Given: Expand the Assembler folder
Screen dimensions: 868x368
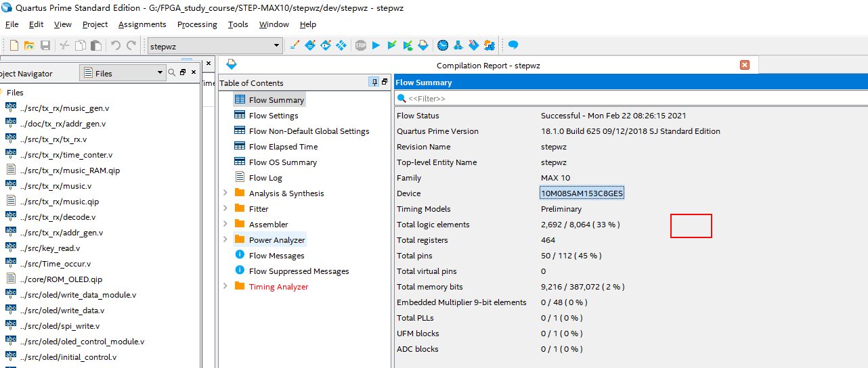Looking at the screenshot, I should (225, 224).
